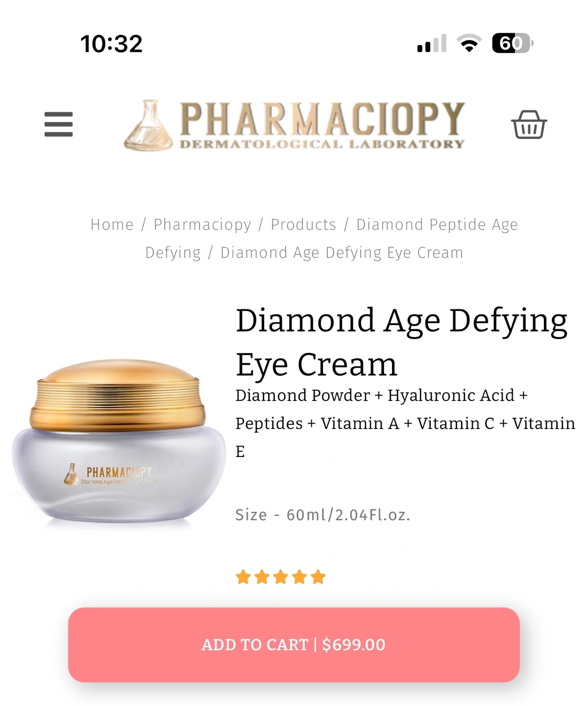The image size is (588, 706).
Task: Tap the battery indicator
Action: [x=513, y=43]
